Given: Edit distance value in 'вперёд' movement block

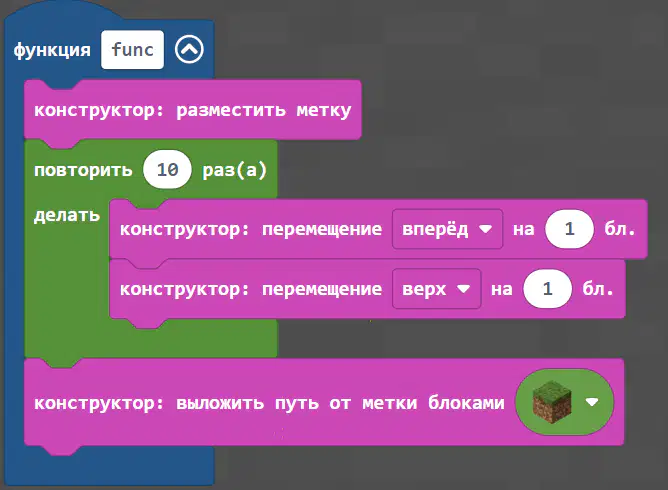Looking at the screenshot, I should (570, 229).
